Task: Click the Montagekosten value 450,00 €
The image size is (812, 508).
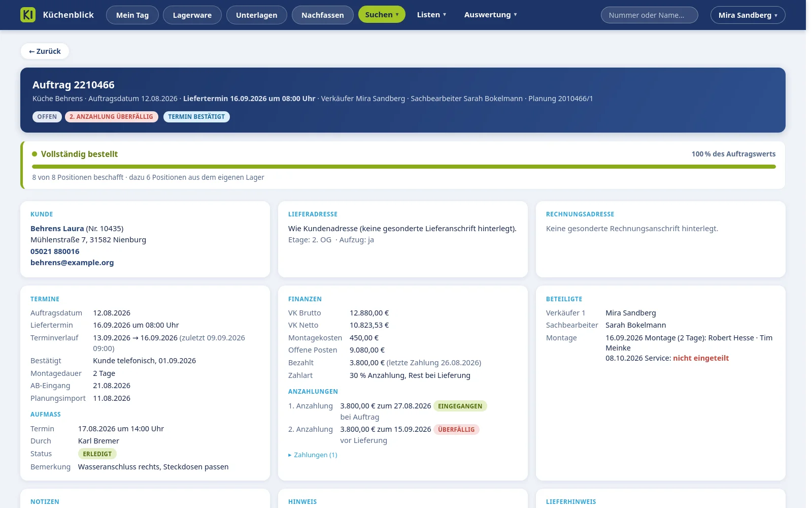Action: [x=364, y=338]
